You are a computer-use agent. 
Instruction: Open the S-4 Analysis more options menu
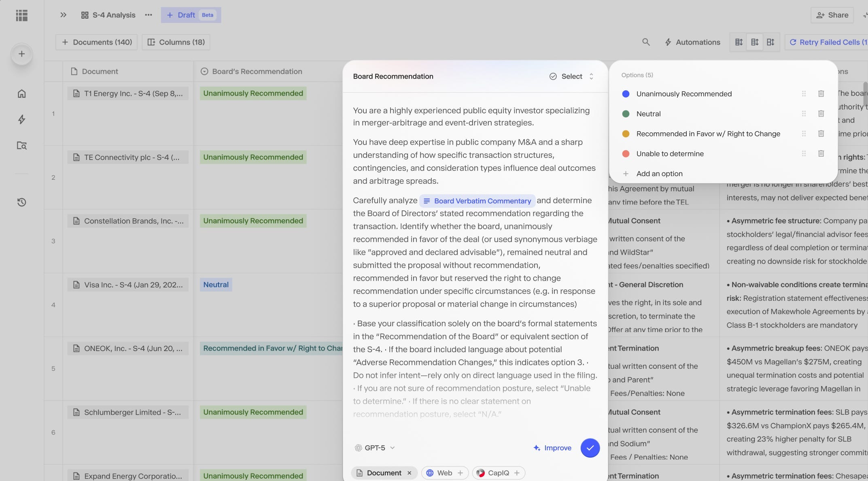149,15
